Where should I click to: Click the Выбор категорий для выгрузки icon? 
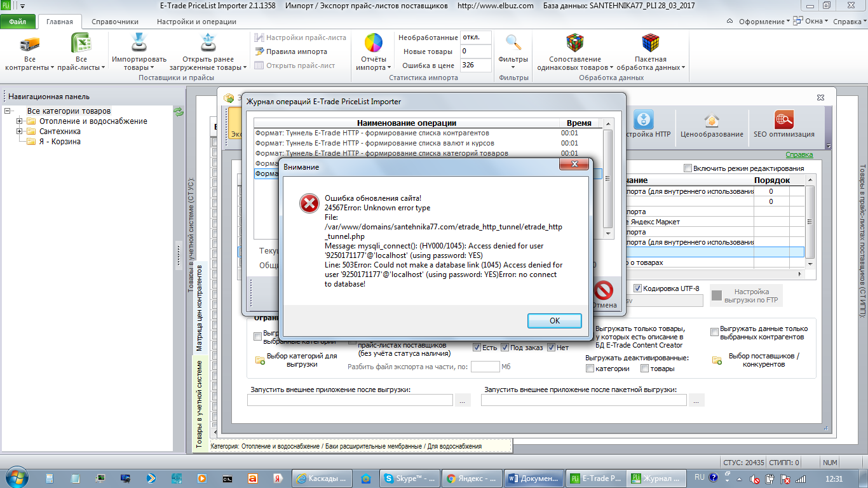tap(260, 360)
